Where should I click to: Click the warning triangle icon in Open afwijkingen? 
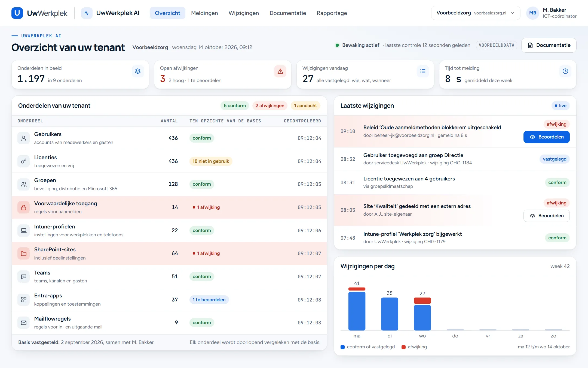coord(280,71)
